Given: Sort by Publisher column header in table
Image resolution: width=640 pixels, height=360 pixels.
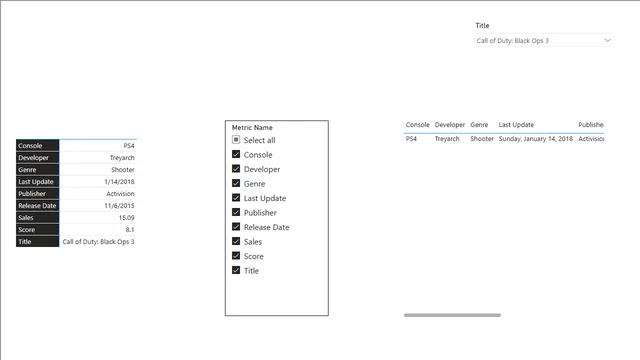Looking at the screenshot, I should 591,125.
